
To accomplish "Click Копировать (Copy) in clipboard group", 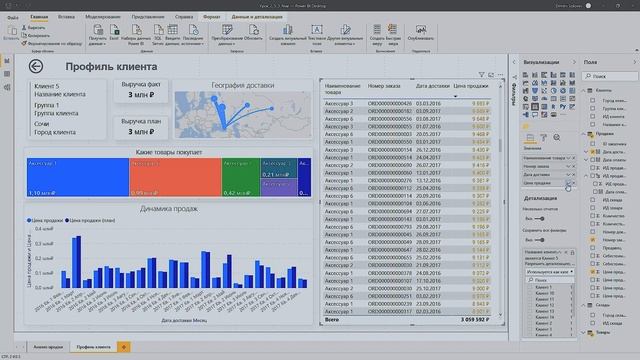I will pyautogui.click(x=36, y=36).
